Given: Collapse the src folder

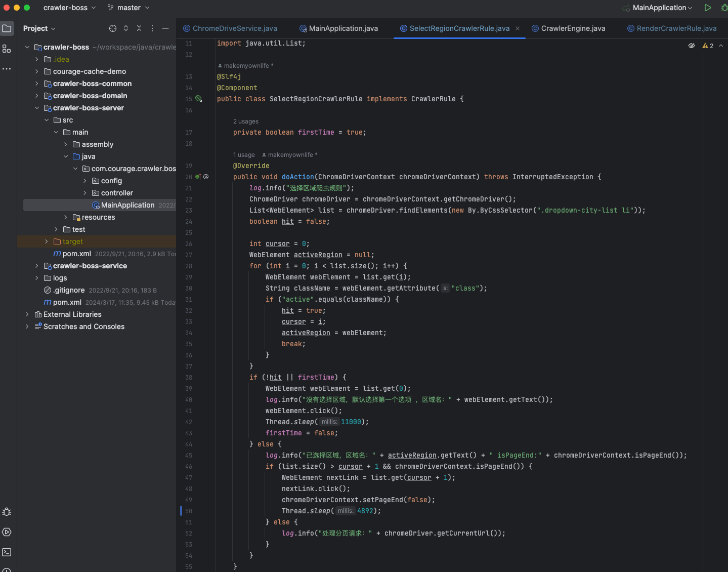Looking at the screenshot, I should 46,120.
